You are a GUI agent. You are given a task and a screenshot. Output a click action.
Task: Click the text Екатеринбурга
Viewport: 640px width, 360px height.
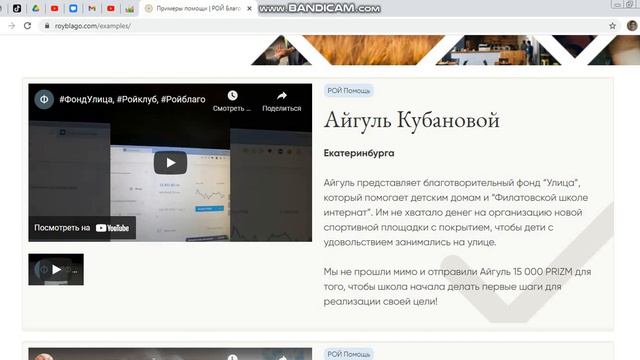pyautogui.click(x=359, y=153)
